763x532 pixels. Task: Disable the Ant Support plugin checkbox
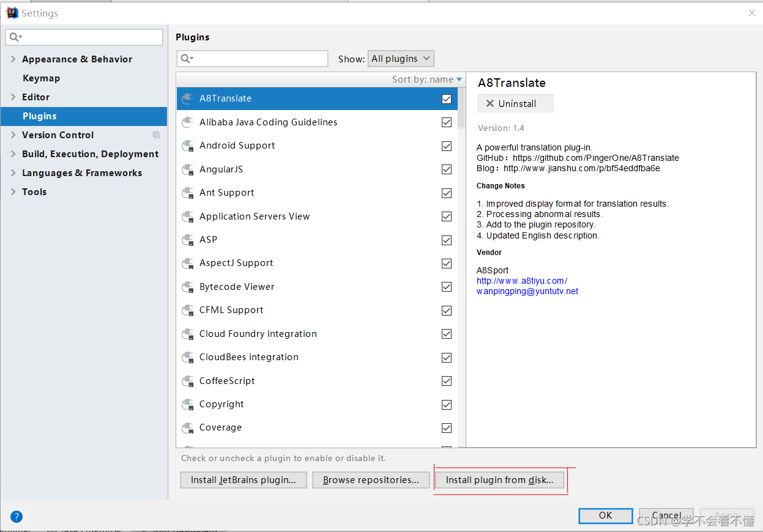(447, 193)
